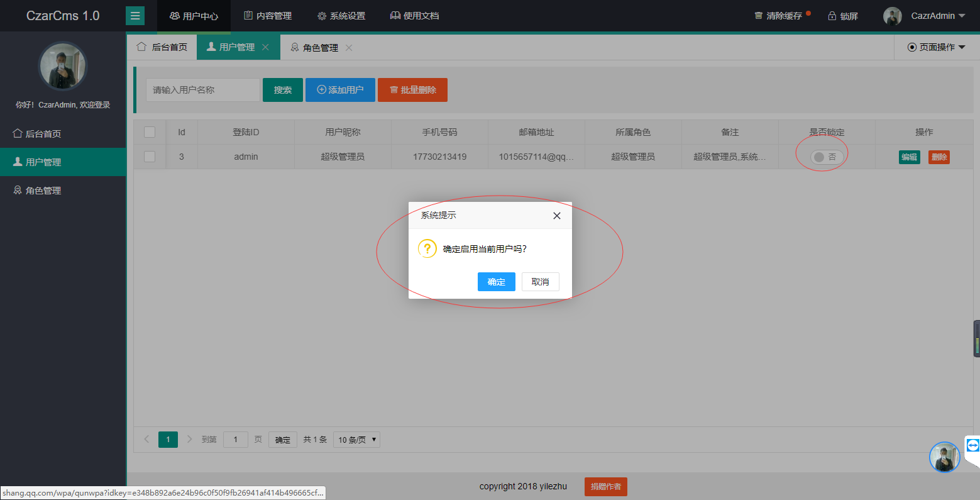Click the 登陆ID column header
980x500 pixels.
pos(246,132)
